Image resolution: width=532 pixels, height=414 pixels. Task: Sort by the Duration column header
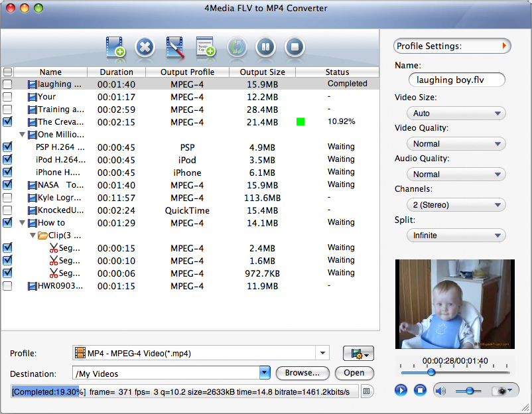[x=116, y=72]
